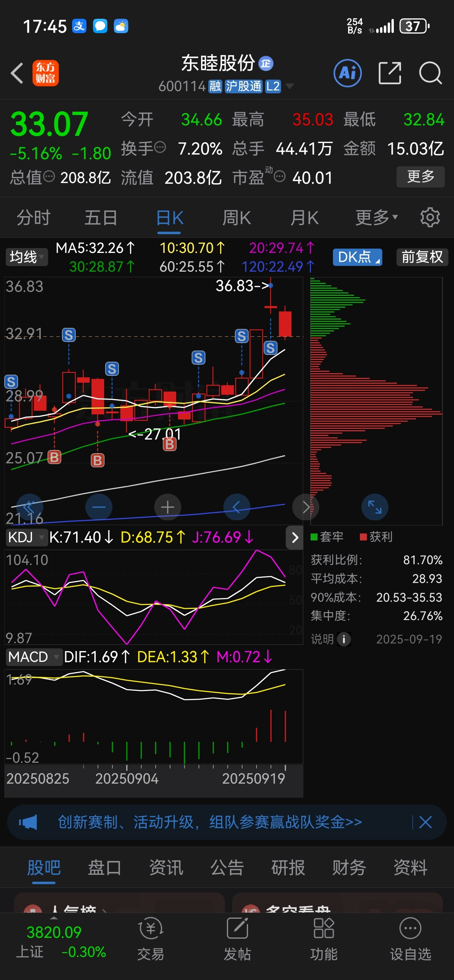The height and width of the screenshot is (980, 454).
Task: Tap the 说明 info icon
Action: (344, 639)
